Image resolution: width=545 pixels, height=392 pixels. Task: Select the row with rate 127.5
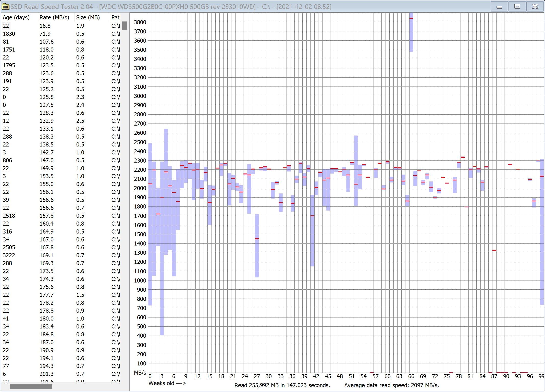(x=61, y=105)
